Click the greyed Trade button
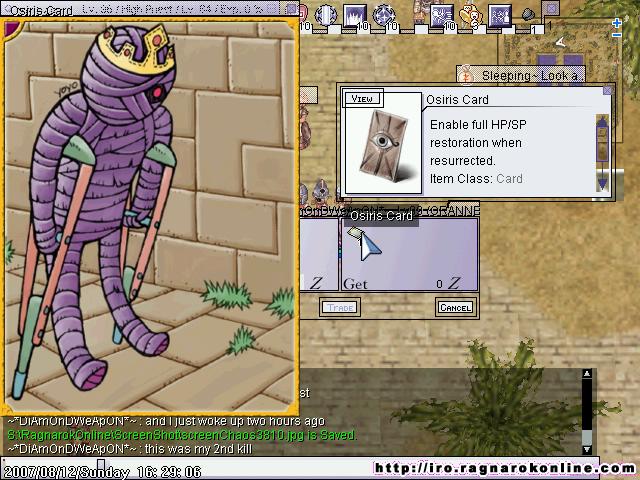 (340, 307)
